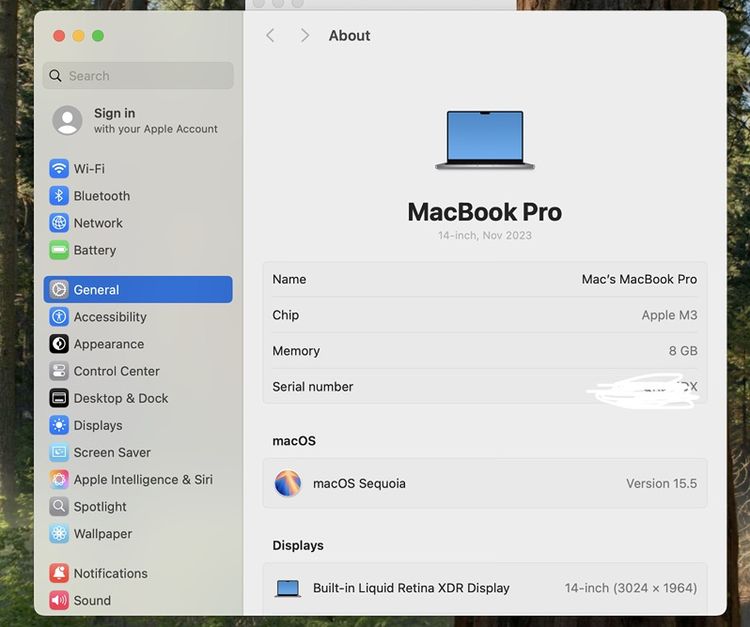
Task: Close the System Settings window red button
Action: [59, 36]
